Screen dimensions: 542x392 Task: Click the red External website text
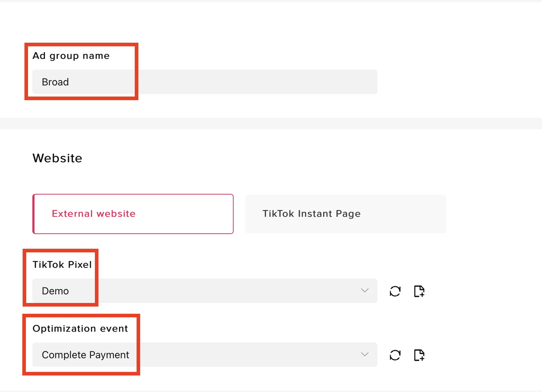tap(94, 214)
